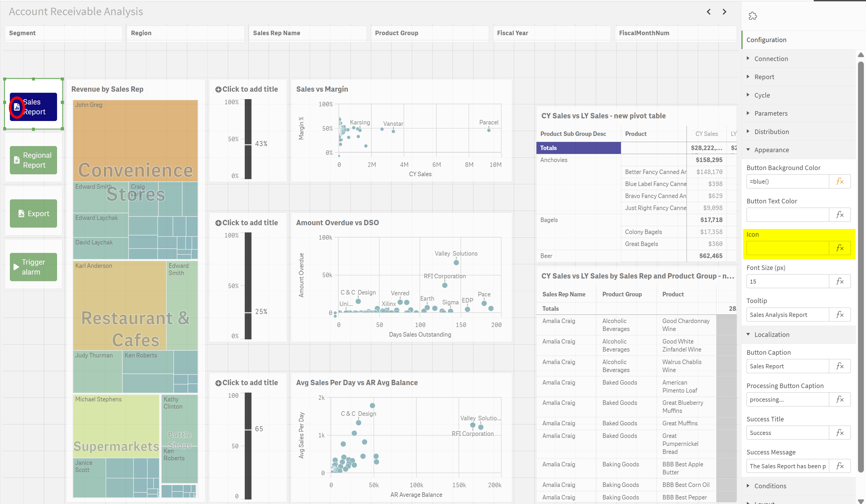Click the document icon on Regional Report button
Image resolution: width=866 pixels, height=504 pixels.
click(17, 160)
